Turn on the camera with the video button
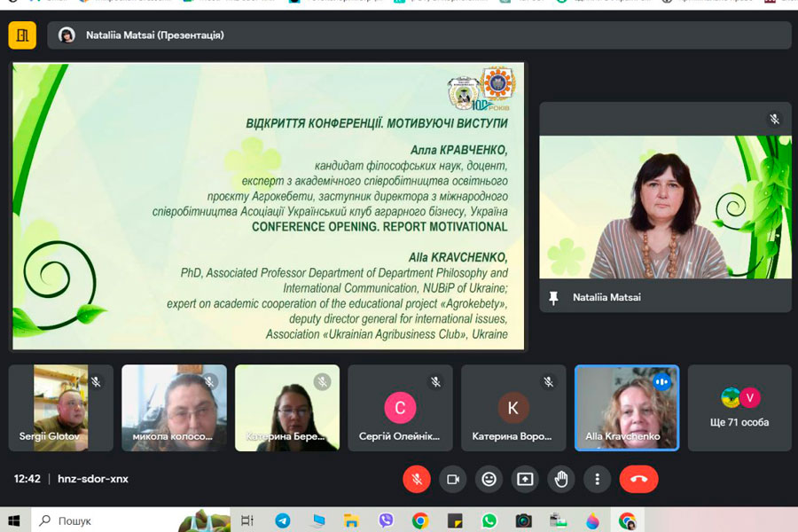The width and height of the screenshot is (798, 532). 453,479
